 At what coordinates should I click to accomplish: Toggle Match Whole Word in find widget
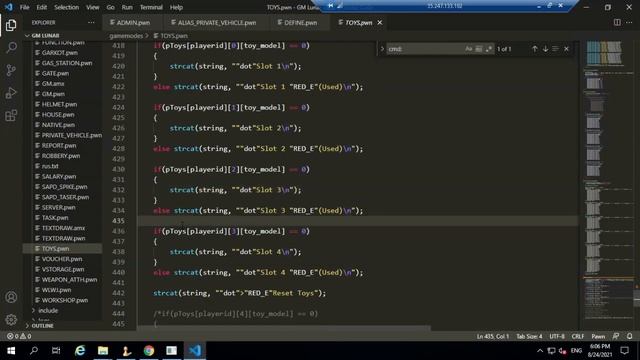[479, 49]
